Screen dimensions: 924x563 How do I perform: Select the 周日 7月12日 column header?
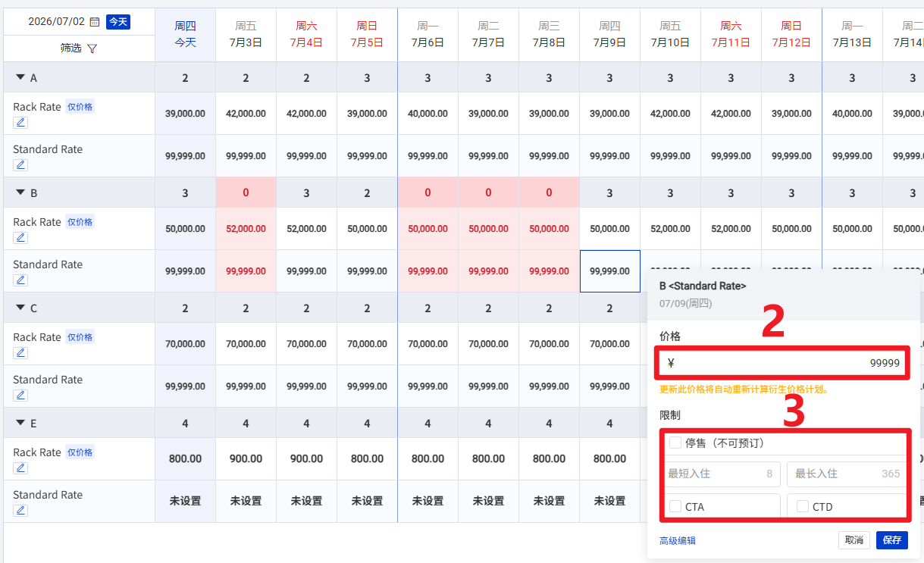(791, 35)
